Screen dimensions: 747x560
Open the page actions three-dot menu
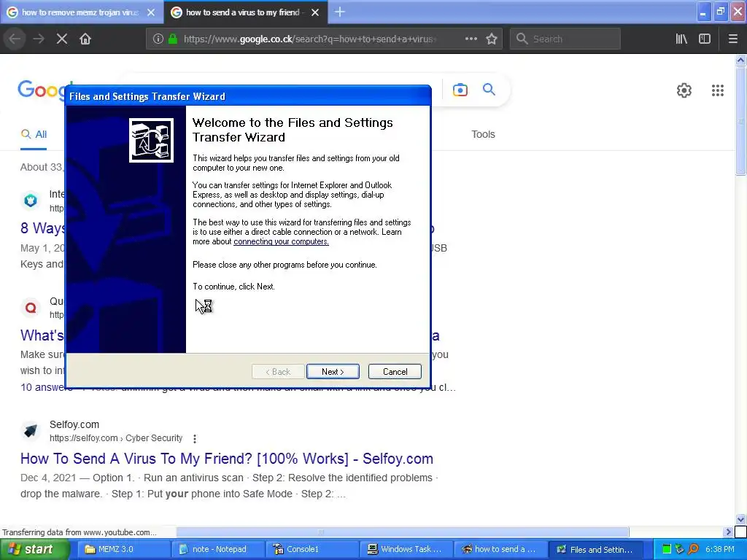click(x=471, y=39)
